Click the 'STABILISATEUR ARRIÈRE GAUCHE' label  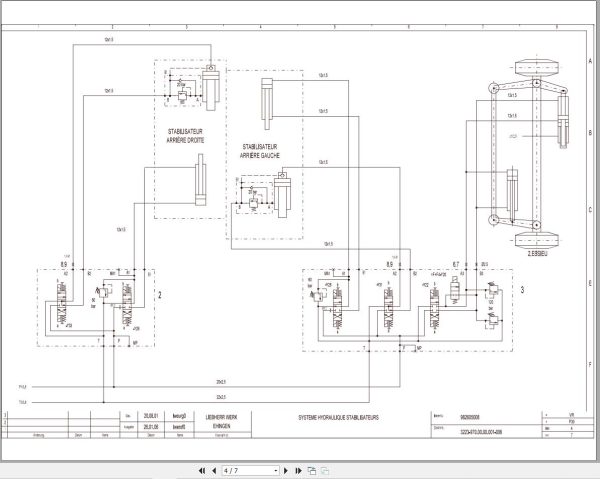(x=260, y=151)
